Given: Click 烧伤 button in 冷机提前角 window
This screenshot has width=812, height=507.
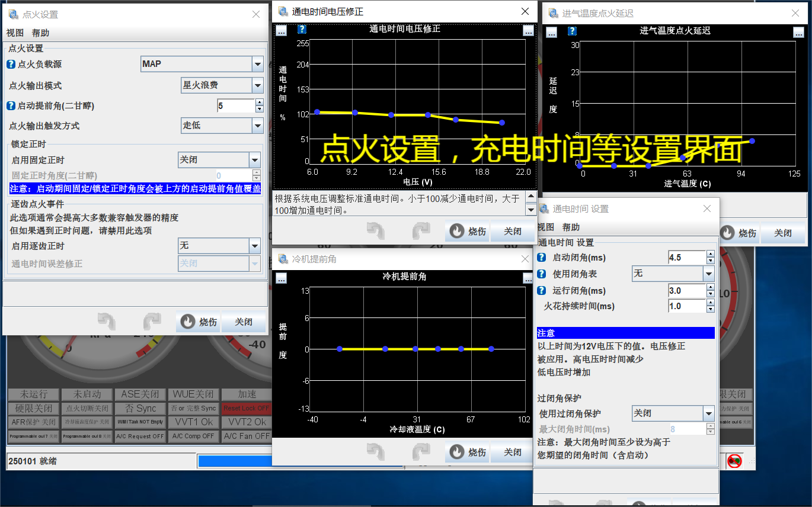Looking at the screenshot, I should (468, 452).
